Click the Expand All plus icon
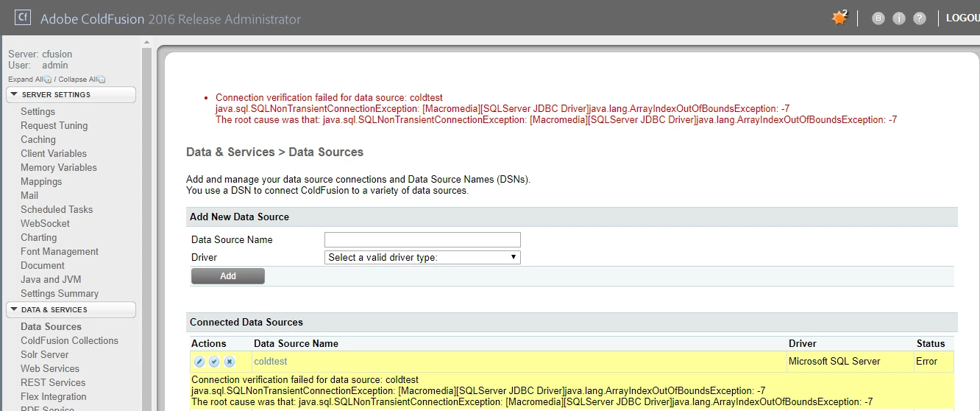This screenshot has height=411, width=980. pyautogui.click(x=48, y=80)
